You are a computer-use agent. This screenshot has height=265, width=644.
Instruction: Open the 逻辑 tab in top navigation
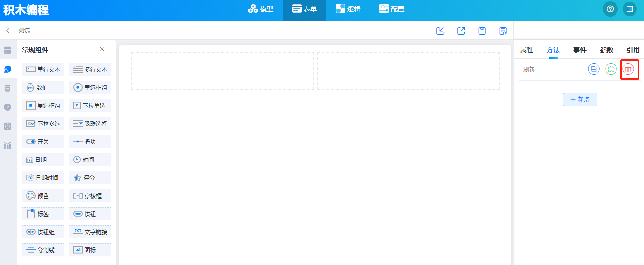click(x=348, y=9)
